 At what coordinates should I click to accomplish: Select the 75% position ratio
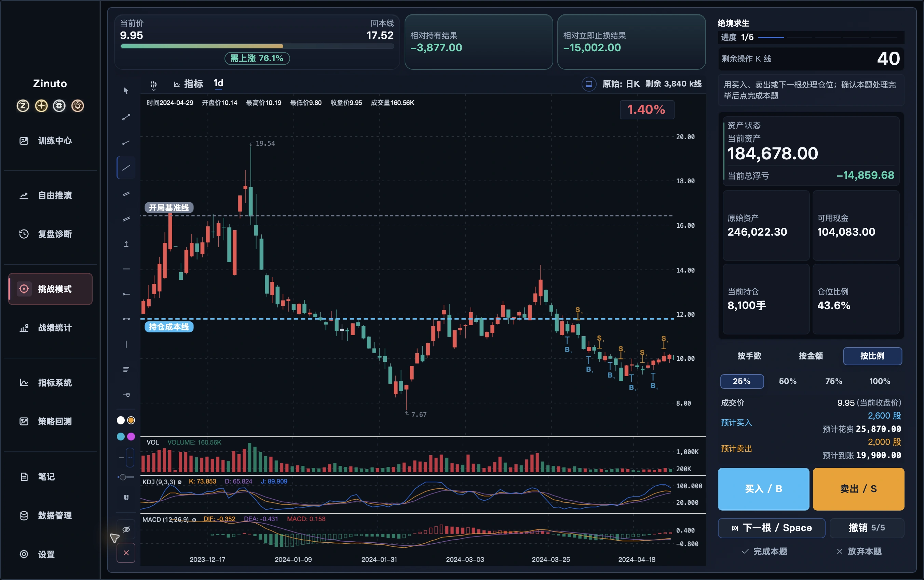(x=833, y=381)
